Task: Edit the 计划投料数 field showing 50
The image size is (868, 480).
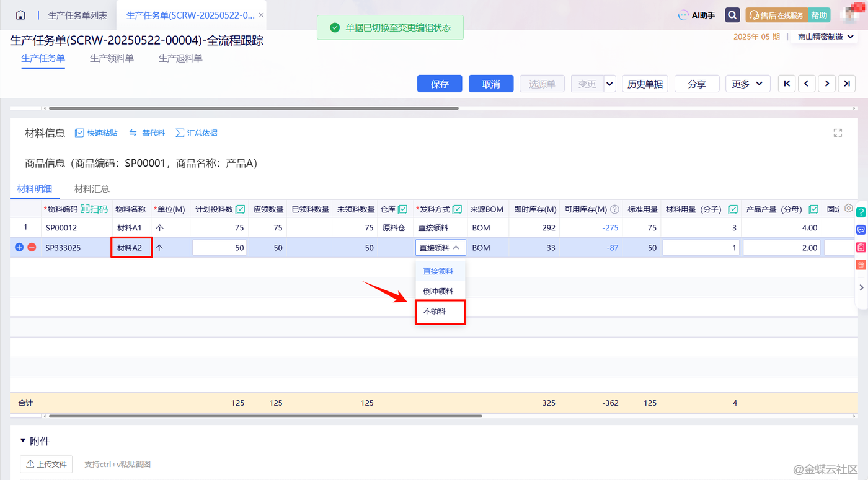Action: [219, 248]
